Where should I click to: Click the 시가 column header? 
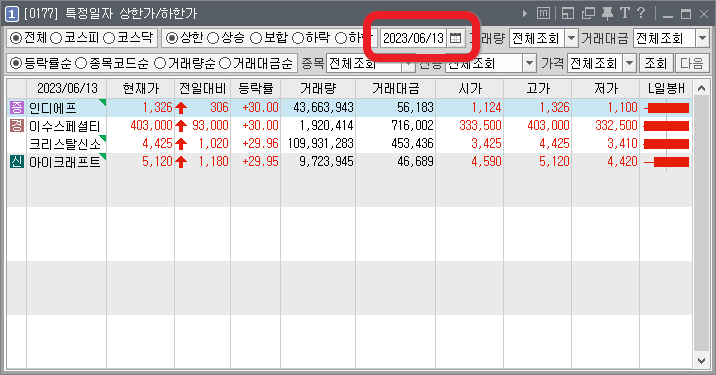(x=470, y=88)
